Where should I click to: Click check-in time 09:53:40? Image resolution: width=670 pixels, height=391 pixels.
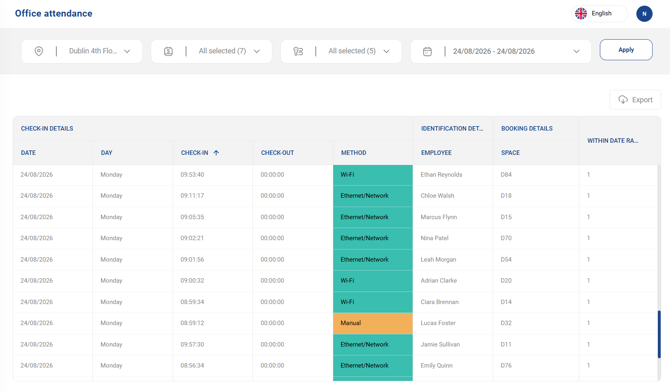(192, 174)
